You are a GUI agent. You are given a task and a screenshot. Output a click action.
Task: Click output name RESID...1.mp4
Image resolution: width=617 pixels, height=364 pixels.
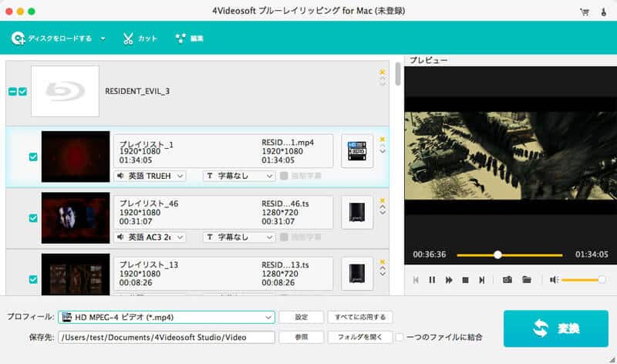[x=288, y=143]
